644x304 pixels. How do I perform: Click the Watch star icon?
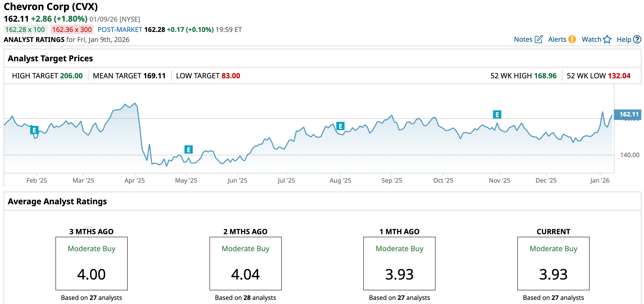(x=607, y=39)
